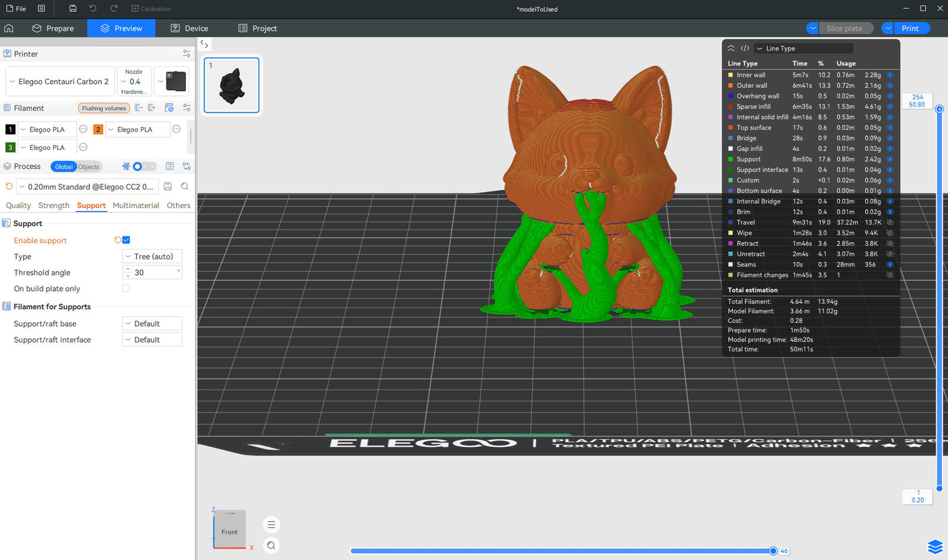Screen dimensions: 948x560
Task: Select plate 1 thumbnail
Action: (x=232, y=85)
